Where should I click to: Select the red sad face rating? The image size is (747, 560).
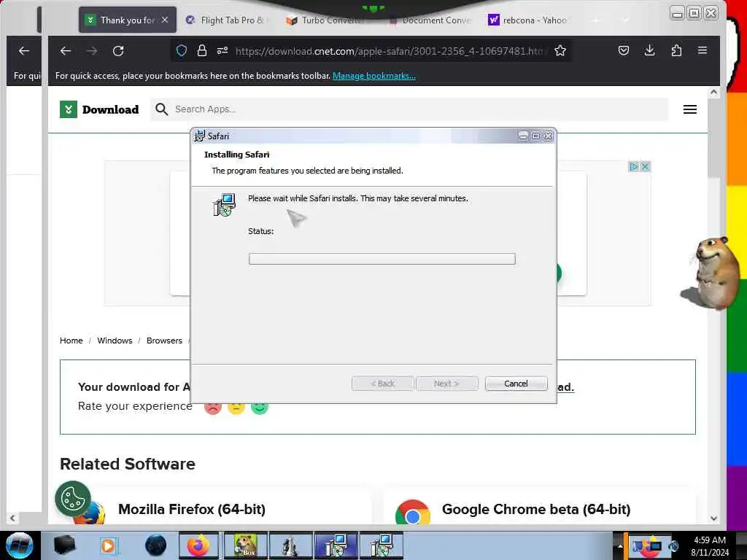[x=213, y=408]
